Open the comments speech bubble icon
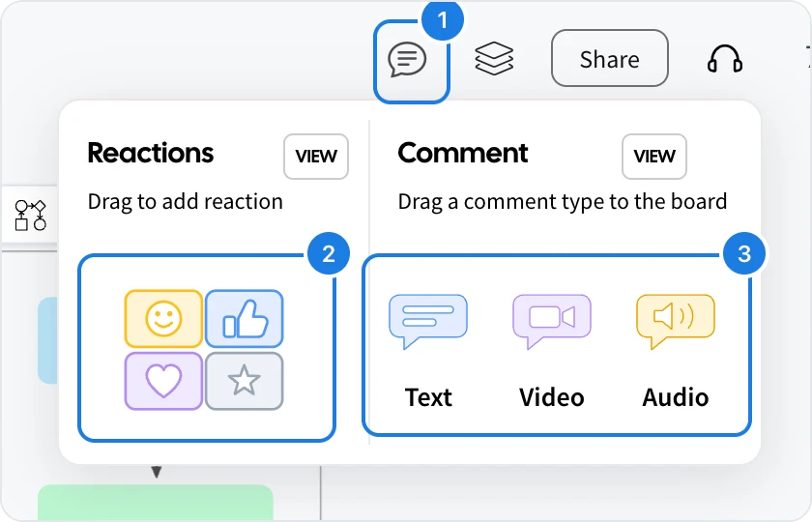Viewport: 812px width, 522px height. click(408, 60)
